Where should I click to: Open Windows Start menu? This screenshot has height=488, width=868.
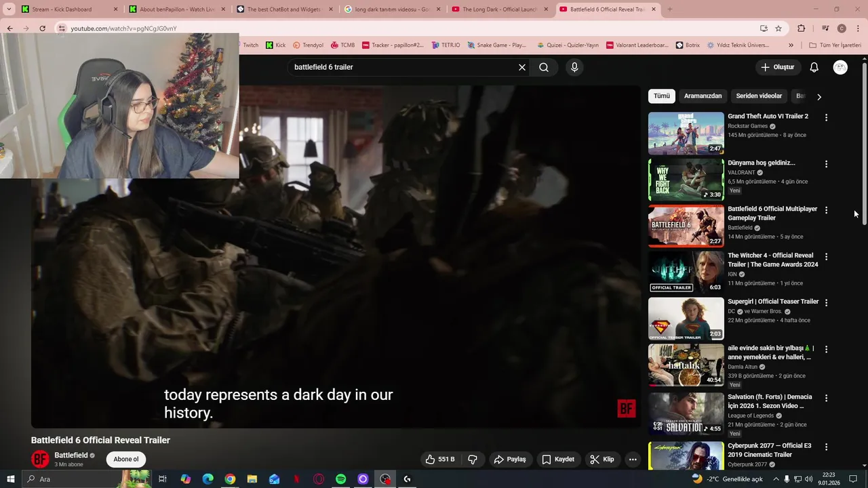point(10,479)
